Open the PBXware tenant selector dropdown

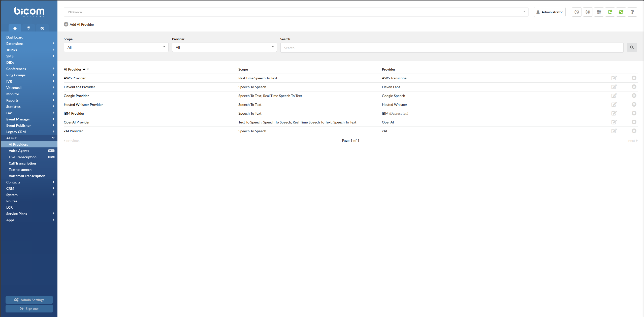click(x=296, y=12)
